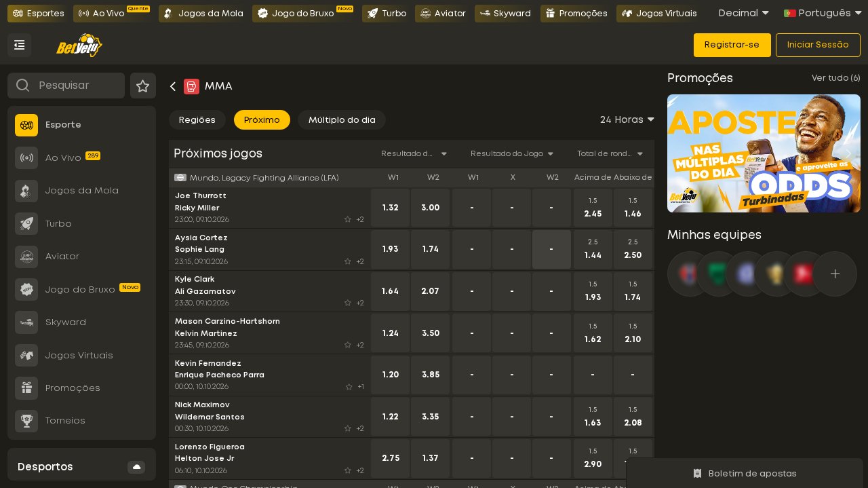Expand the first Resultado d... market dropdown
The height and width of the screenshot is (488, 868).
[414, 153]
